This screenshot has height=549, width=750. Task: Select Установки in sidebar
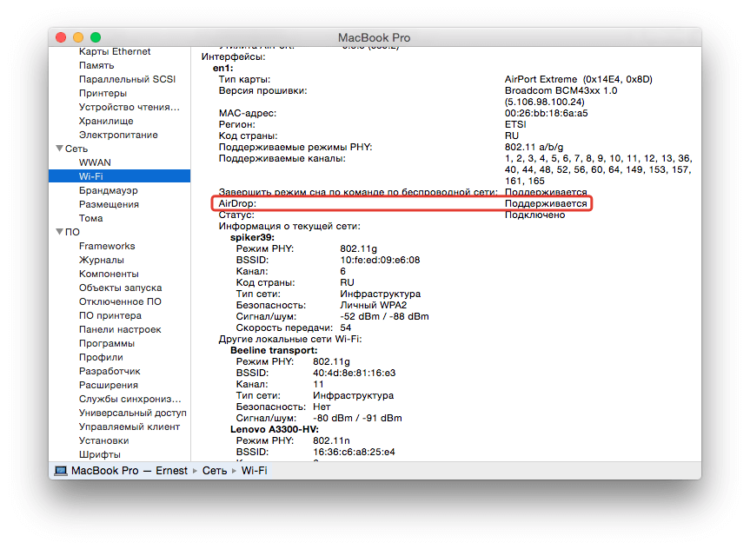pos(104,440)
